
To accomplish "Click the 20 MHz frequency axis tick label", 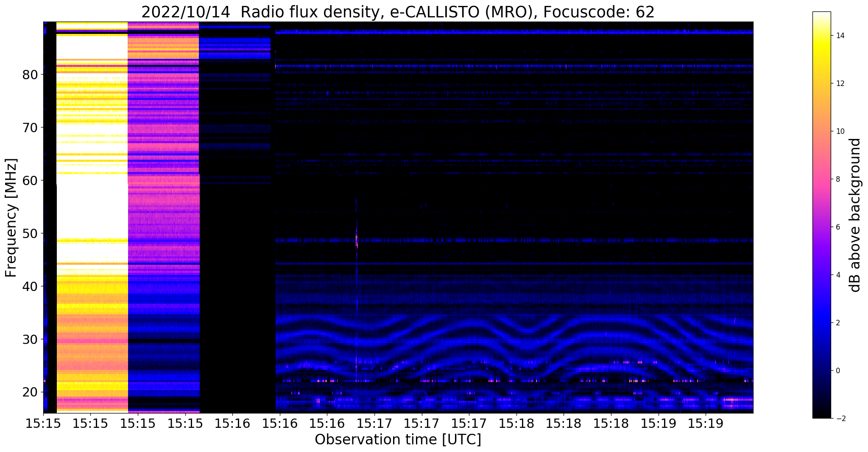I will pyautogui.click(x=30, y=392).
